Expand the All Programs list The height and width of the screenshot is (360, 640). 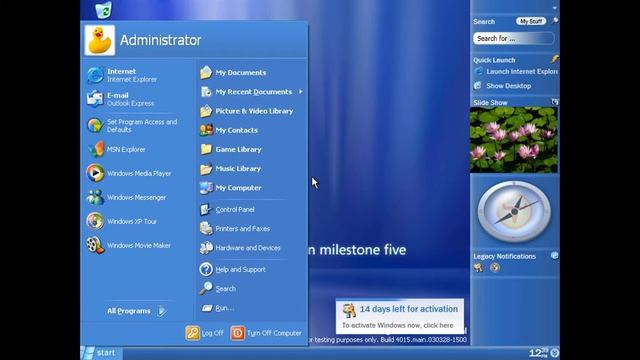tap(136, 311)
